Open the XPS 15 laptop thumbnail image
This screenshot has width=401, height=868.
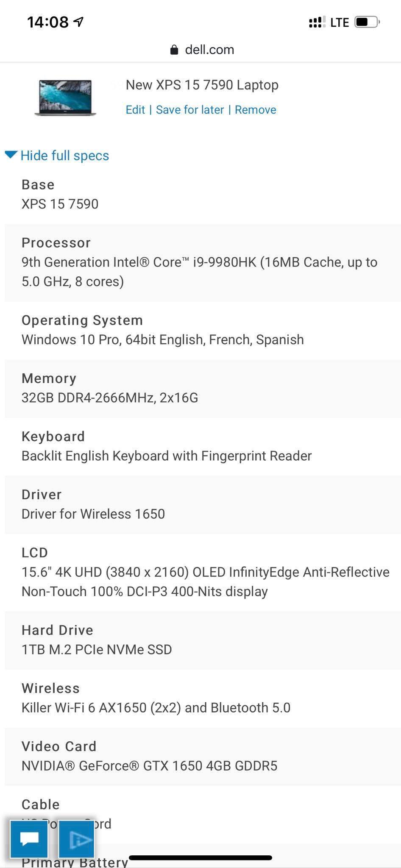tap(65, 97)
